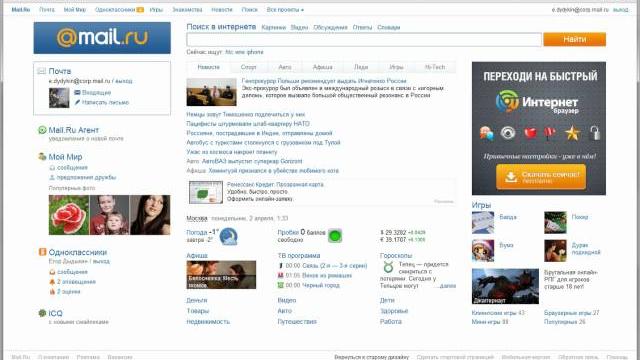Open the dark-haired woman photo thumbnail
This screenshot has width=640, height=360.
click(x=150, y=215)
